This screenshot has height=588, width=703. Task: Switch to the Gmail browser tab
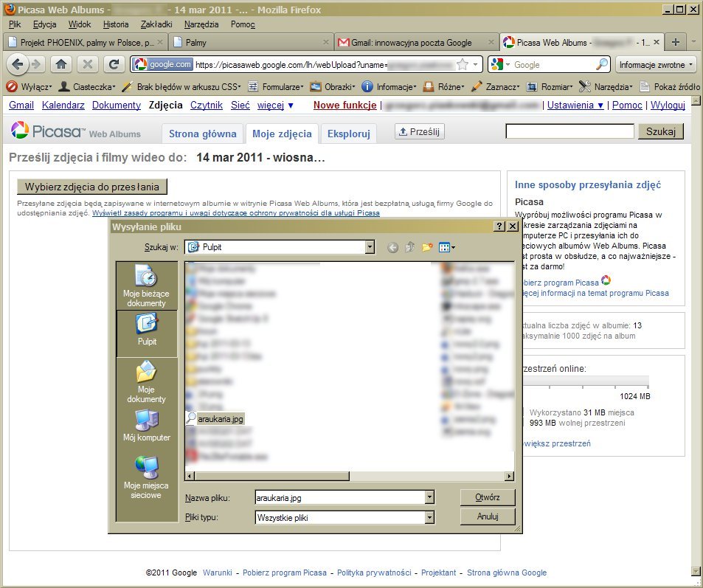tap(417, 42)
